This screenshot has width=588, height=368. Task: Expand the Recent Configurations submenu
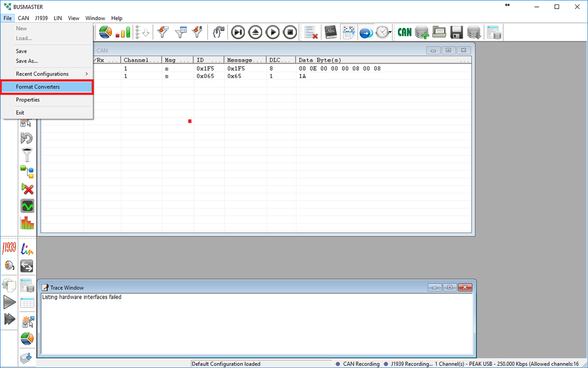coord(47,74)
